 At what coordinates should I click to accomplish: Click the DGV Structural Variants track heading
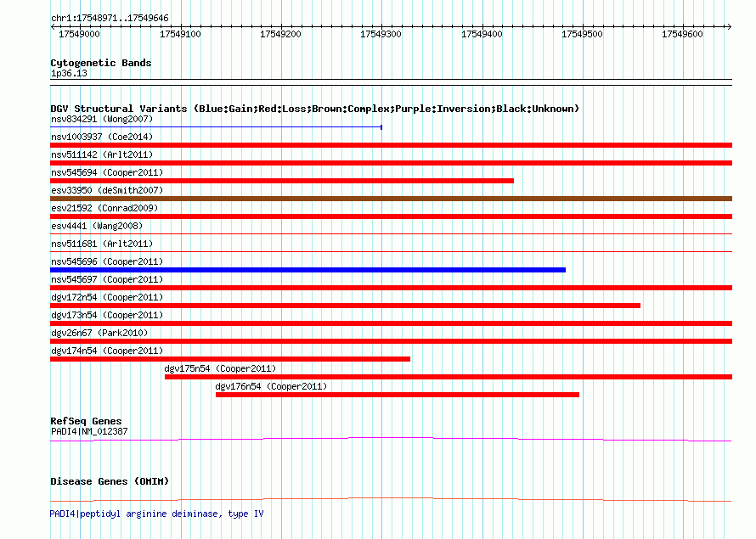click(x=315, y=109)
